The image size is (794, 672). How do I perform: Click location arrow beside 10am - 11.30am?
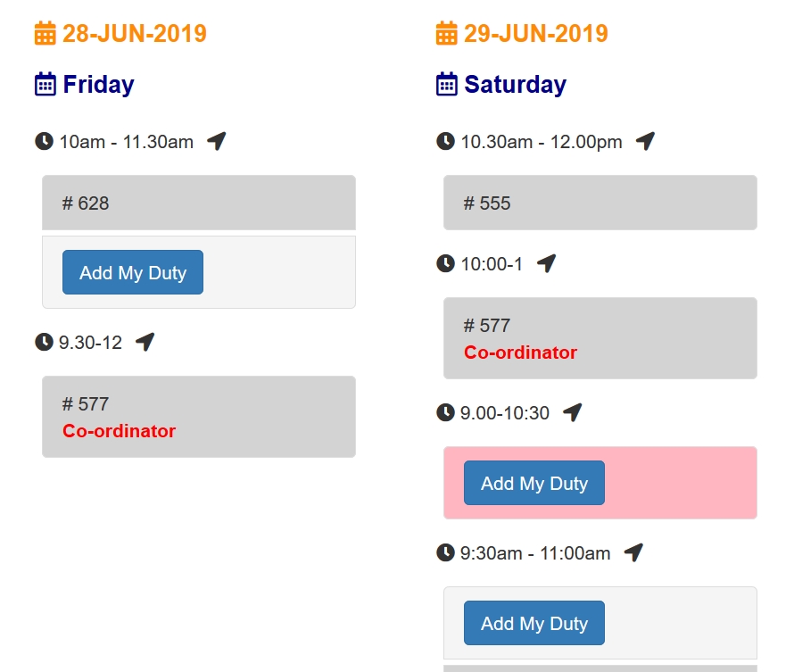pyautogui.click(x=216, y=141)
